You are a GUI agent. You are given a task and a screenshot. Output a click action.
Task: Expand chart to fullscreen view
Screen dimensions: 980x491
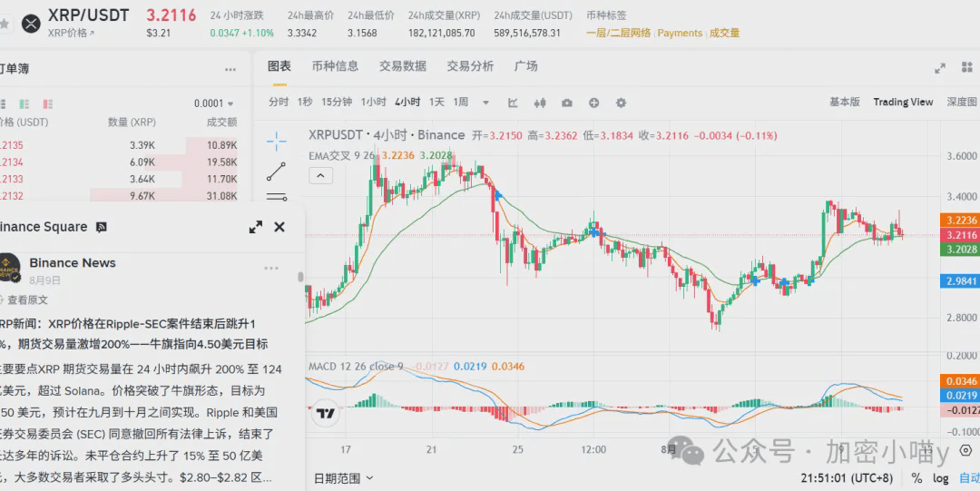click(940, 68)
